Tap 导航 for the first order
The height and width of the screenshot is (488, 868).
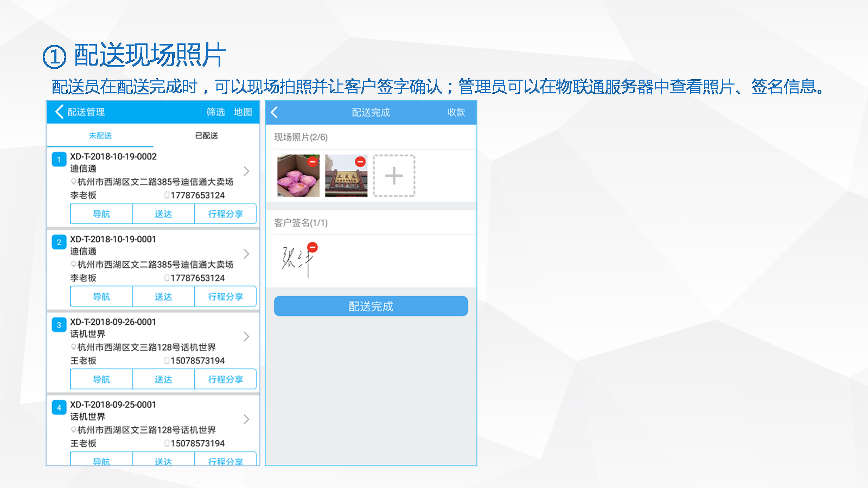tap(101, 214)
